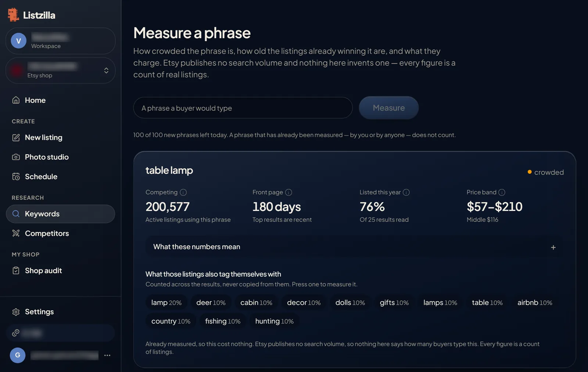Pick the table 10% tag chip
Image resolution: width=588 pixels, height=372 pixels.
click(x=487, y=303)
